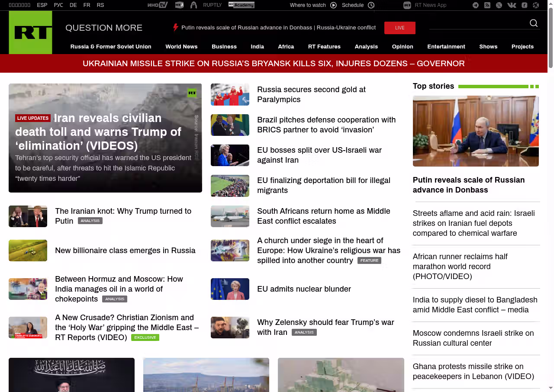The image size is (554, 392).
Task: Open the Bryansk missile strike breaking banner
Action: (274, 64)
